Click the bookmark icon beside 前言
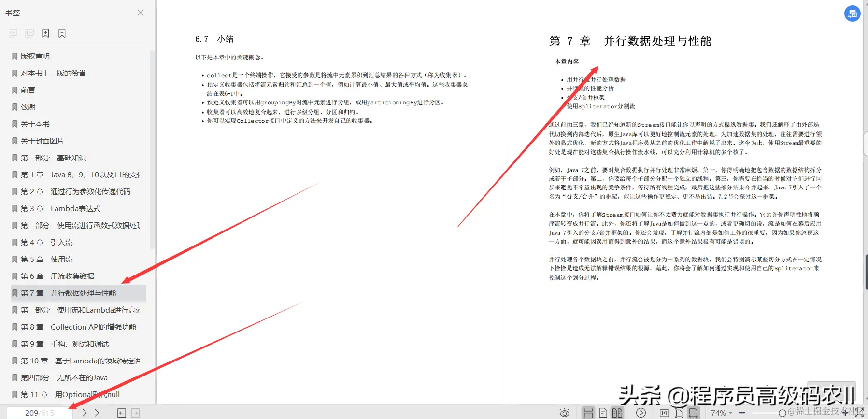Image resolution: width=868 pixels, height=419 pixels. [14, 90]
